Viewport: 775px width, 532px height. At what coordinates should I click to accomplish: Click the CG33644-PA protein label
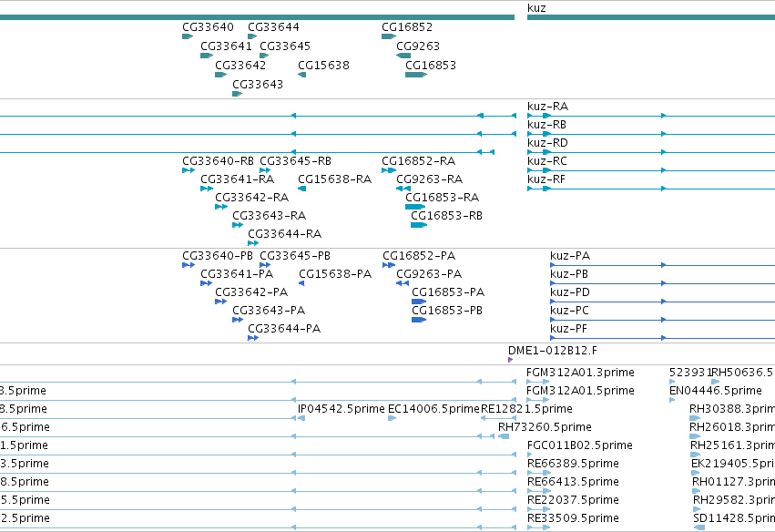coord(284,329)
